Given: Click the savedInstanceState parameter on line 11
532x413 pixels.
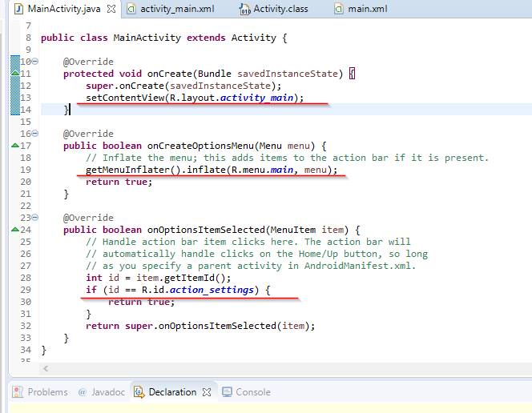Looking at the screenshot, I should [x=288, y=74].
